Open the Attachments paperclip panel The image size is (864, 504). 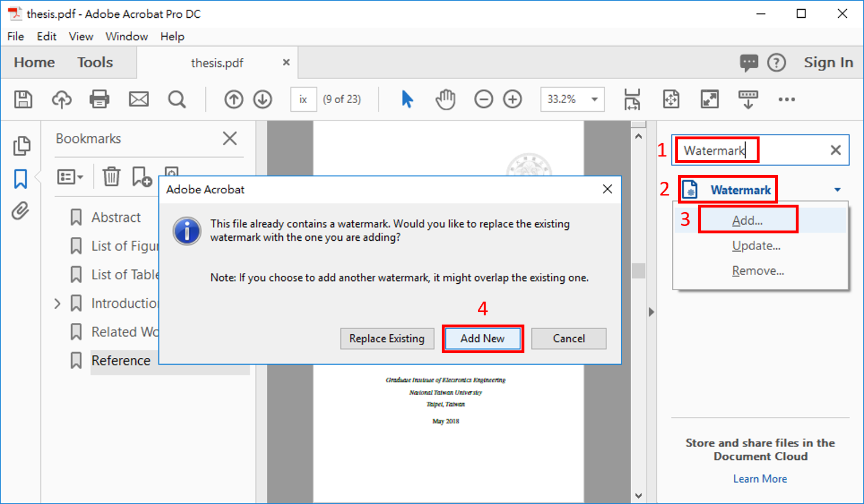20,211
